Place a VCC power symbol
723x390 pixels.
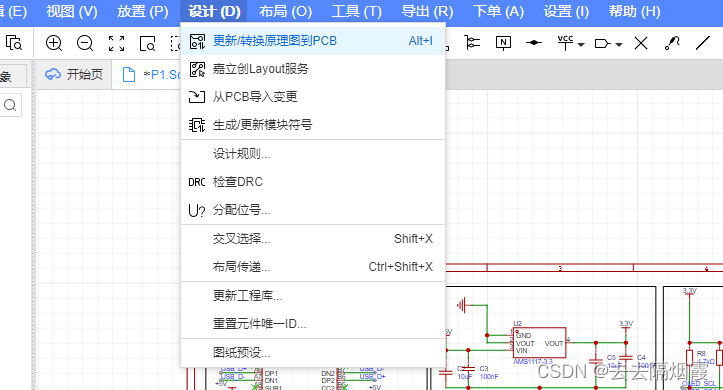pyautogui.click(x=565, y=43)
